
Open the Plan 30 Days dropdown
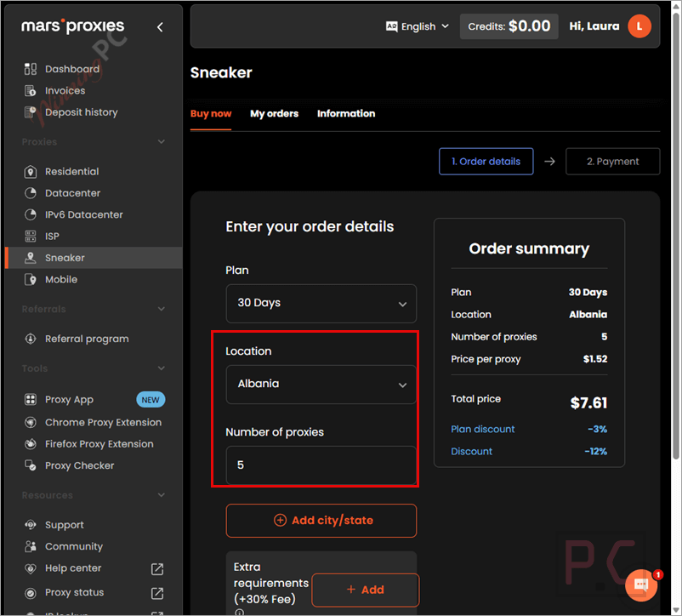[321, 303]
